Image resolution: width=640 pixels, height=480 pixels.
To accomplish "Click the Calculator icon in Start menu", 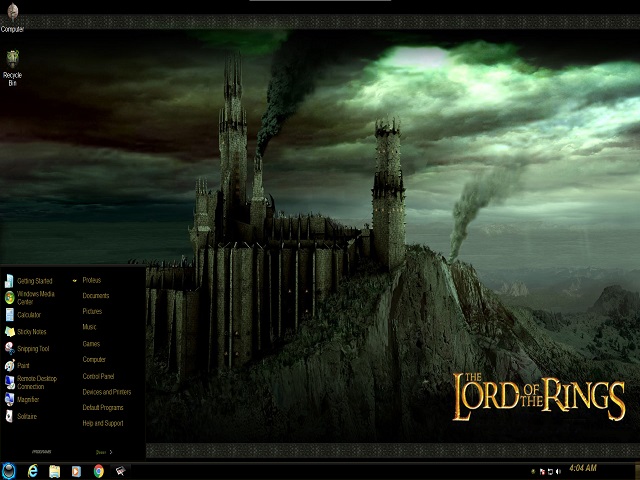I will tap(9, 315).
